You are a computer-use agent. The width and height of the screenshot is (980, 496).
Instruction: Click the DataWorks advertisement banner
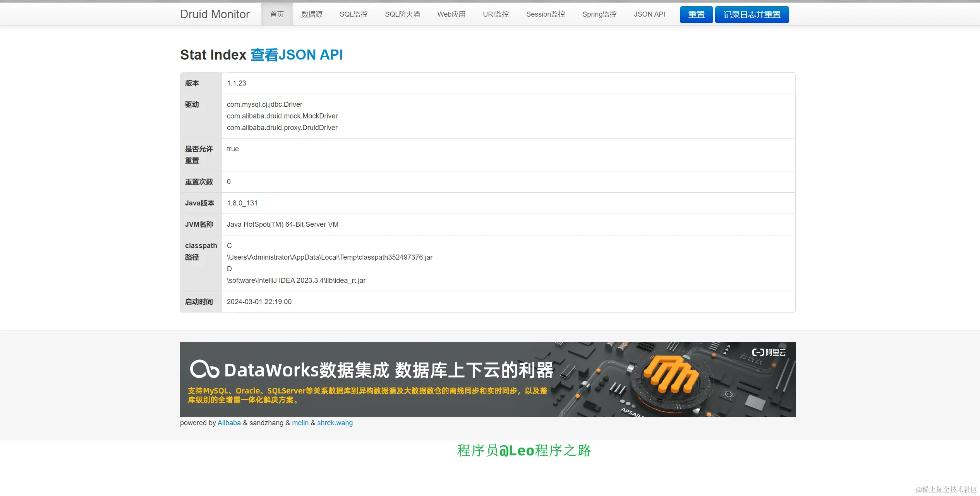click(x=487, y=379)
